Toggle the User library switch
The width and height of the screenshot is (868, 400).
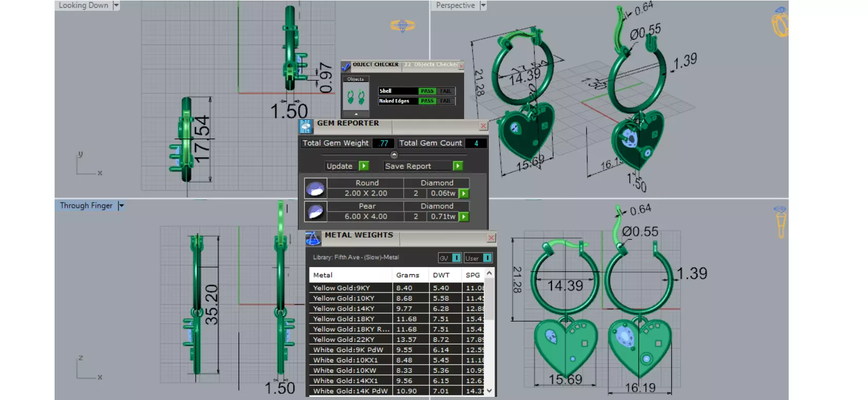point(478,258)
